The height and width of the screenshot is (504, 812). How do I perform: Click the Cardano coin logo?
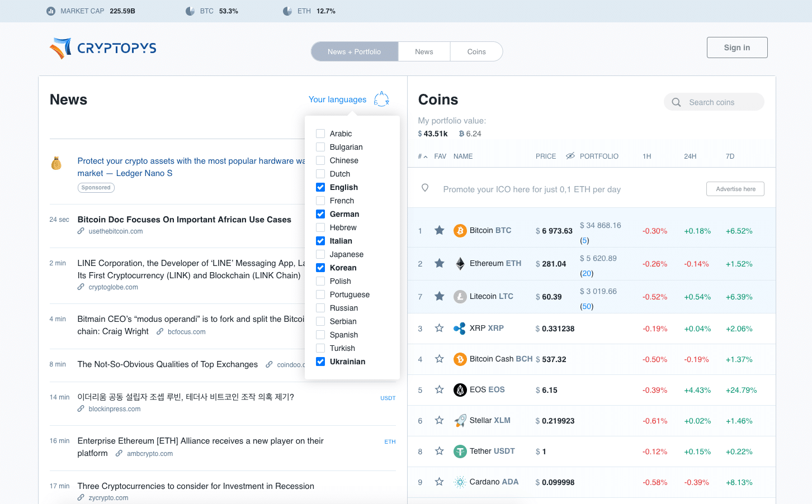pyautogui.click(x=460, y=482)
